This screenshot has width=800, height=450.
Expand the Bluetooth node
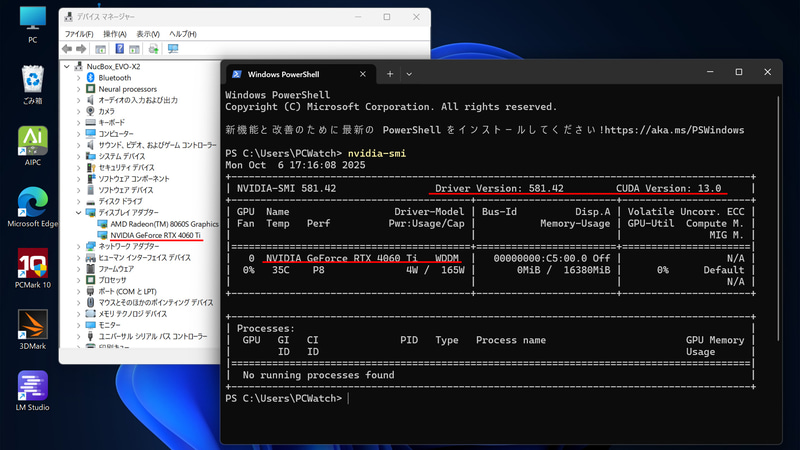(79, 78)
